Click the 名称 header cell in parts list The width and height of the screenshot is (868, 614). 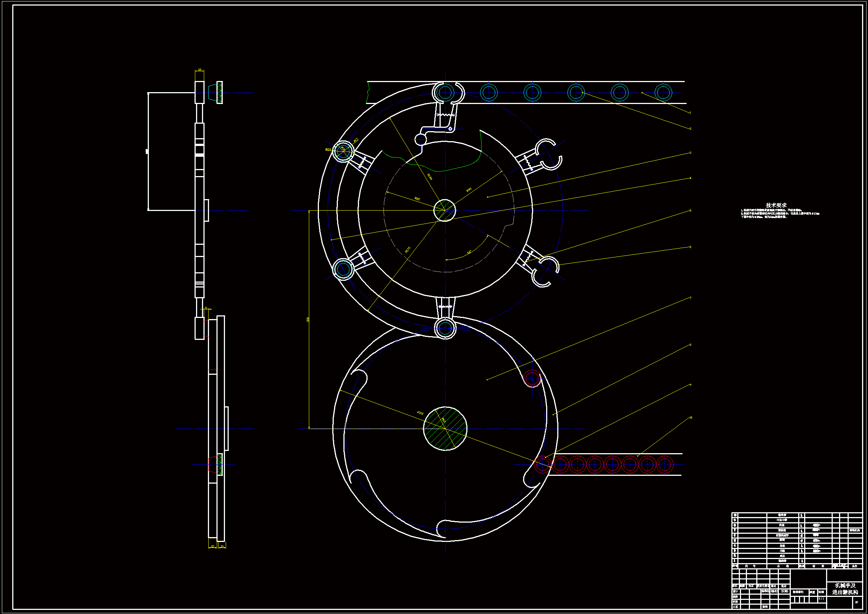(783, 566)
